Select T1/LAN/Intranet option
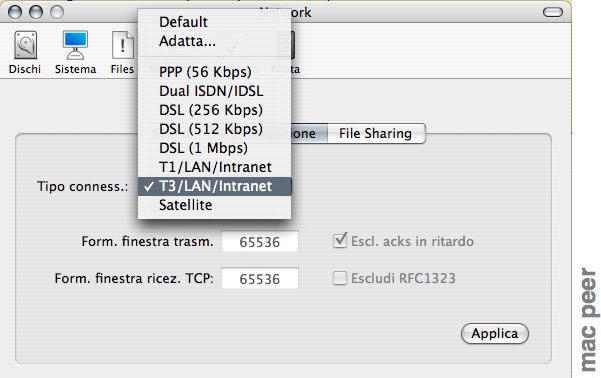Screen dimensions: 601x378 (x=214, y=167)
